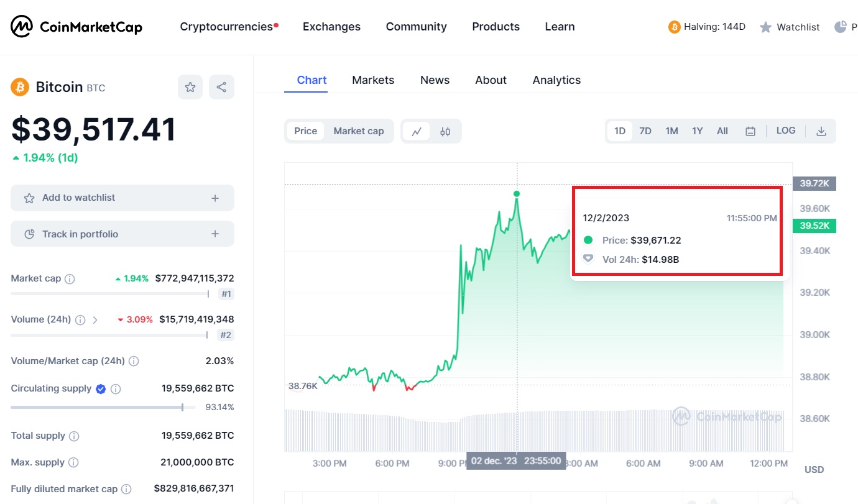Download chart data via download icon

(x=821, y=131)
